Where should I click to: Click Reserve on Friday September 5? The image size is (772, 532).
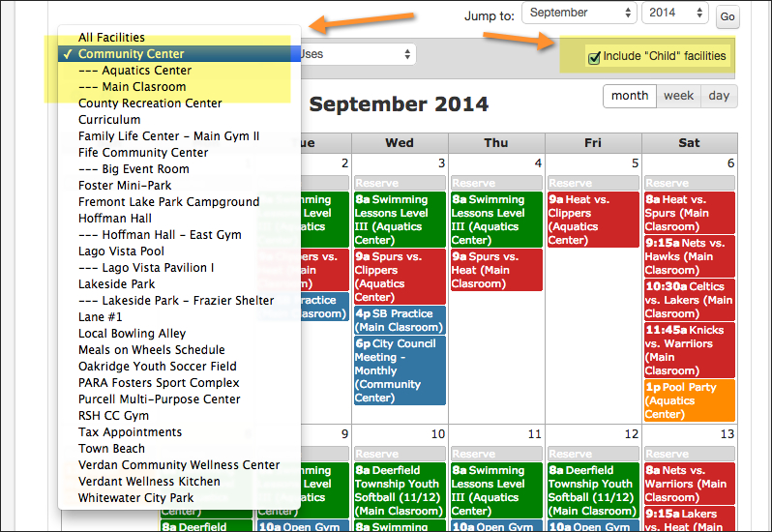click(593, 183)
